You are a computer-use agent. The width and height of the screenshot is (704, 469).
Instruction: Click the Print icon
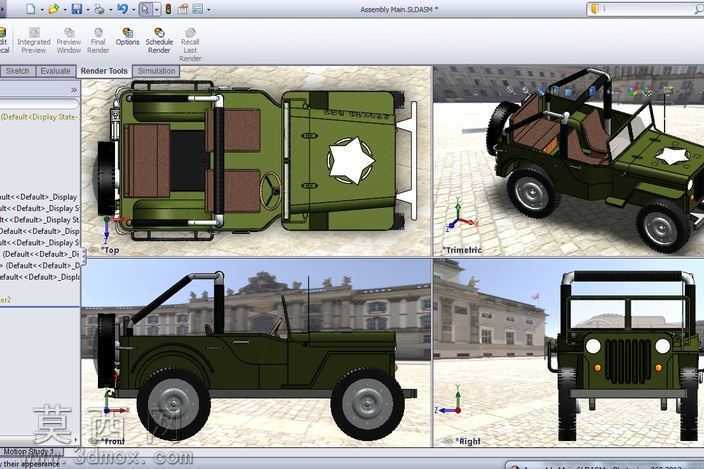coord(99,9)
